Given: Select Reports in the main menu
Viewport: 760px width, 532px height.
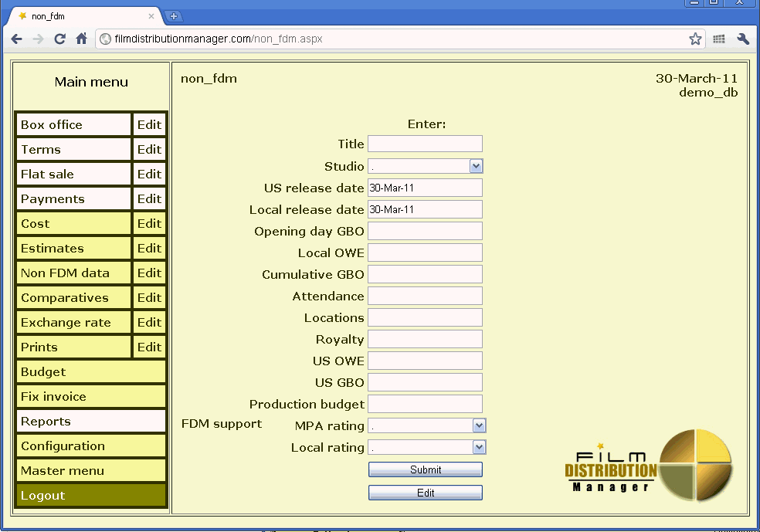Looking at the screenshot, I should point(90,422).
